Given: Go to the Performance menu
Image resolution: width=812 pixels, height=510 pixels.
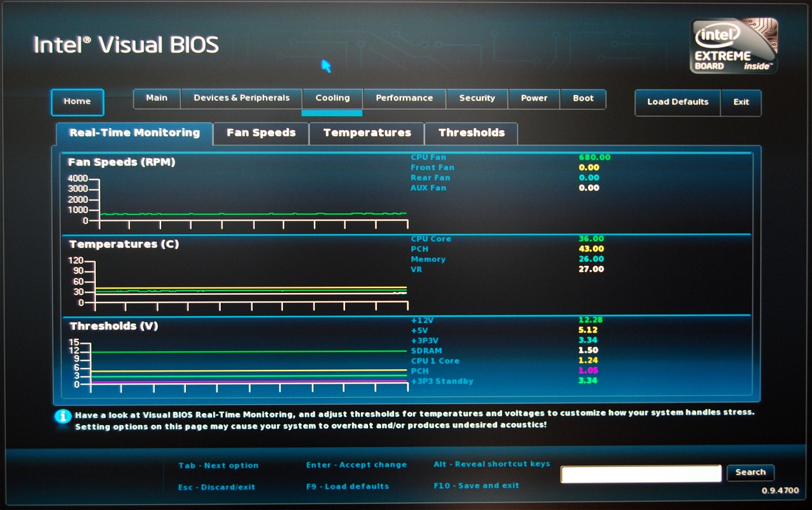Looking at the screenshot, I should click(x=404, y=98).
